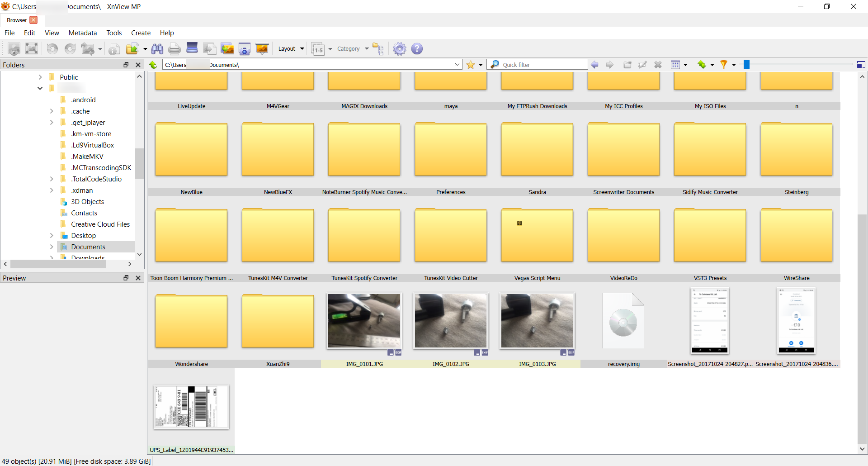The width and height of the screenshot is (868, 466).
Task: Select the Vegas Script Menu folder
Action: (x=537, y=235)
